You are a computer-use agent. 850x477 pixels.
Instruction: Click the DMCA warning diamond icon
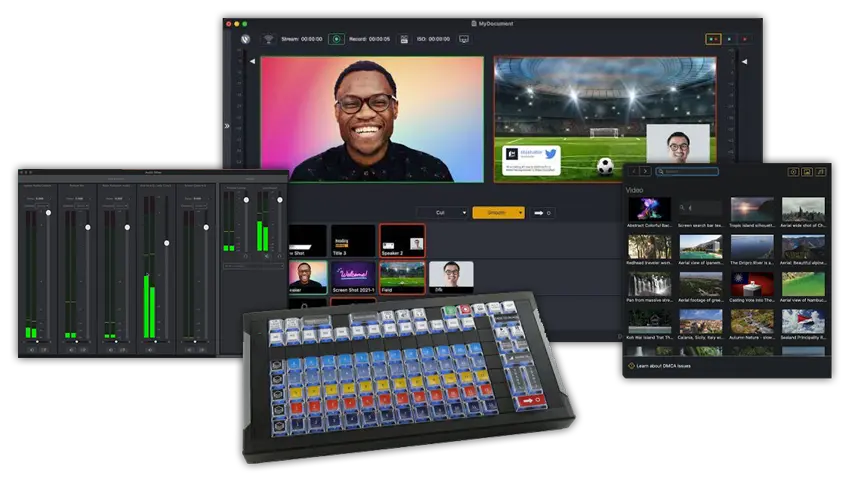click(x=631, y=366)
